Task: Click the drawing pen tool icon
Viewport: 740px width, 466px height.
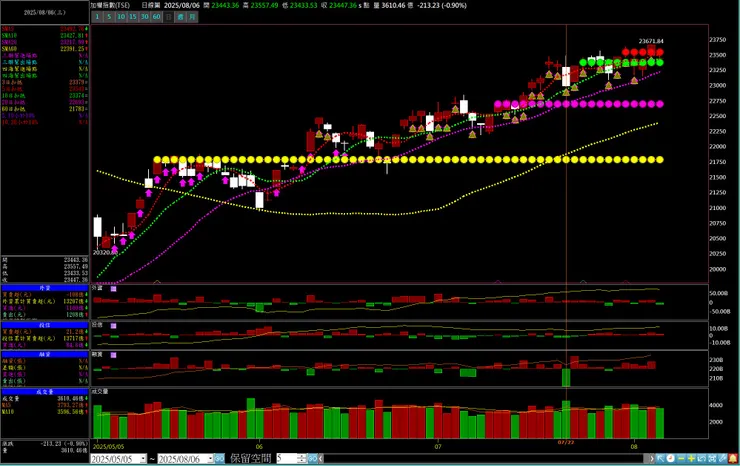Action: tap(722, 458)
